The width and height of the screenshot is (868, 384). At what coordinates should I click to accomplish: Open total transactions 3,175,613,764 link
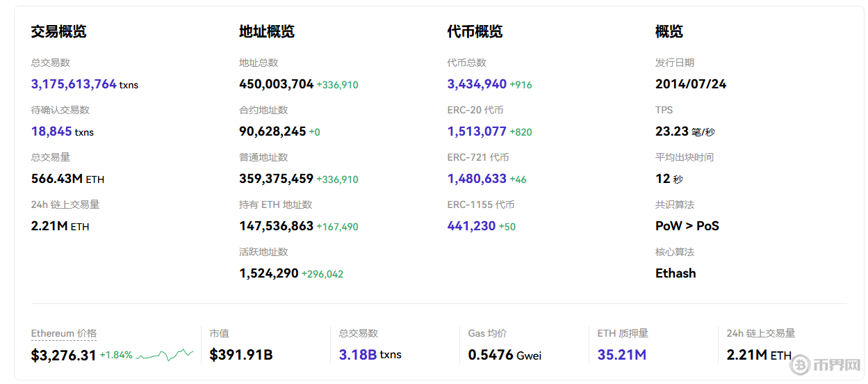click(x=74, y=84)
